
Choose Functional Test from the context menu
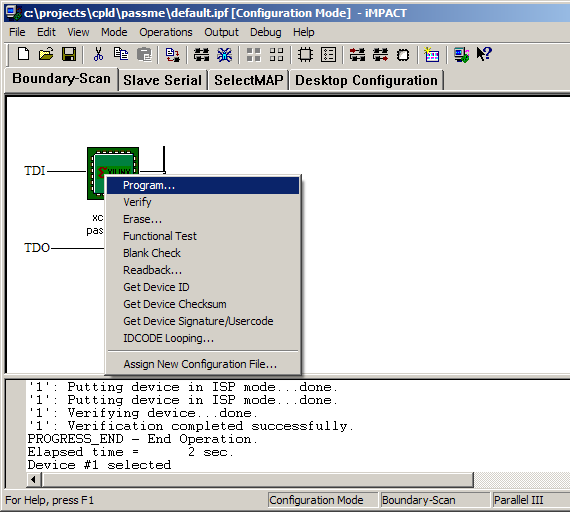(x=203, y=236)
